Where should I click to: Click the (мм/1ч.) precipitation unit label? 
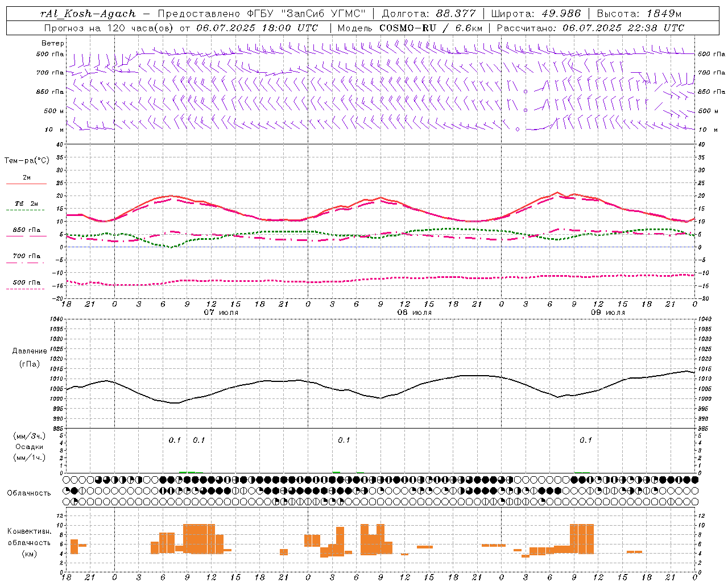[30, 458]
